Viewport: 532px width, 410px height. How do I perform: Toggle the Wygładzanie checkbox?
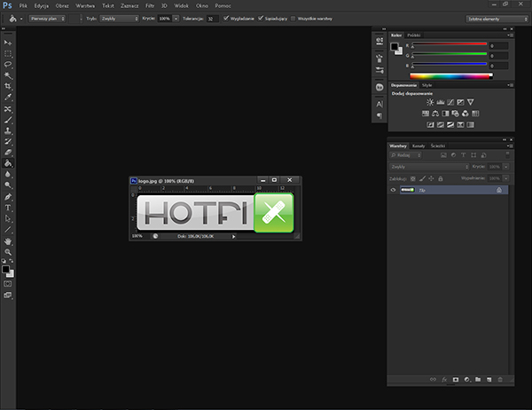point(226,19)
